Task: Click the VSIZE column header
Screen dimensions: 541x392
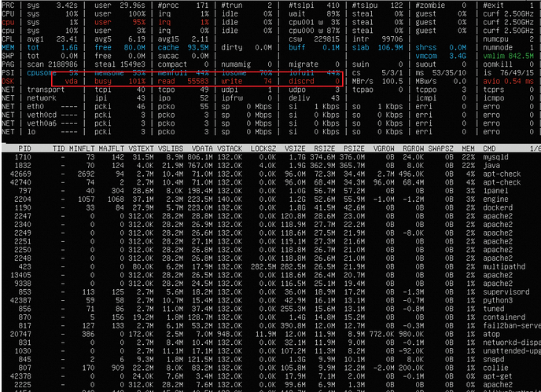Action: [x=295, y=148]
